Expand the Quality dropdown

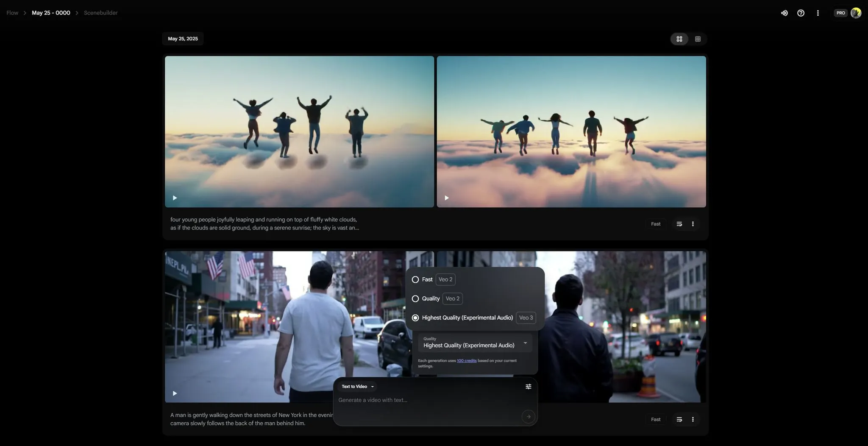pyautogui.click(x=475, y=343)
